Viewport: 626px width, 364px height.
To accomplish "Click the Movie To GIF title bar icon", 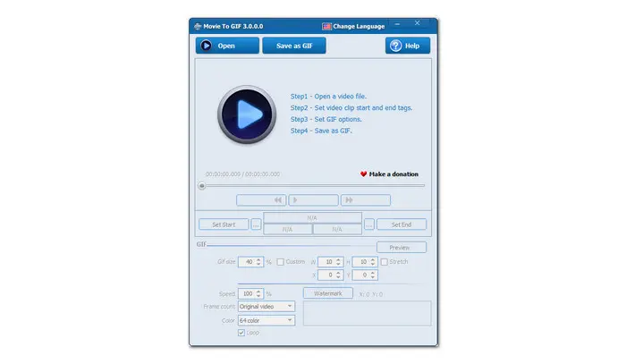I will coord(198,26).
